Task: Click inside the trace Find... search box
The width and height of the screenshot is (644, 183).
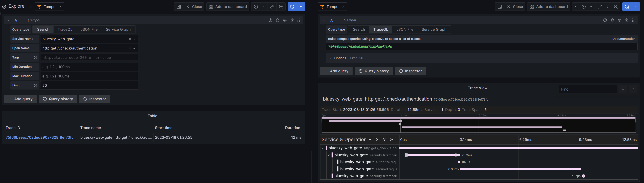Action: (x=588, y=89)
